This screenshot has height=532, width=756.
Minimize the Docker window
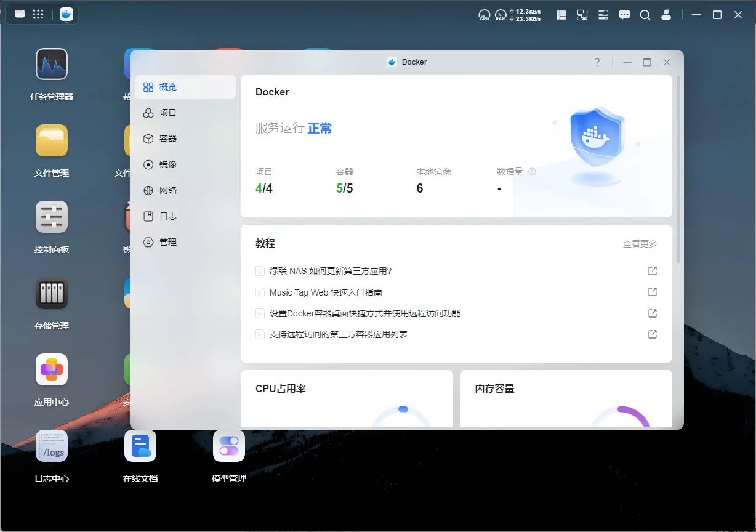coord(627,62)
